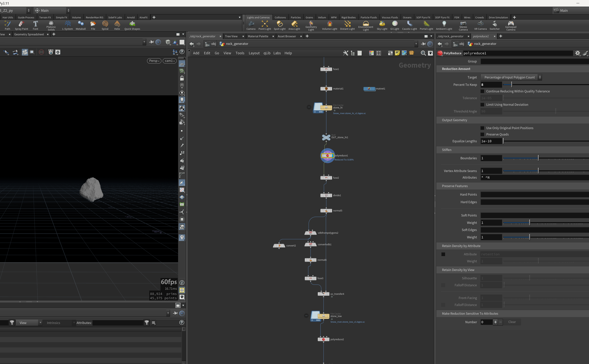Open the Layout menu in network editor
Viewport: 589px width, 364px height.
coord(254,53)
